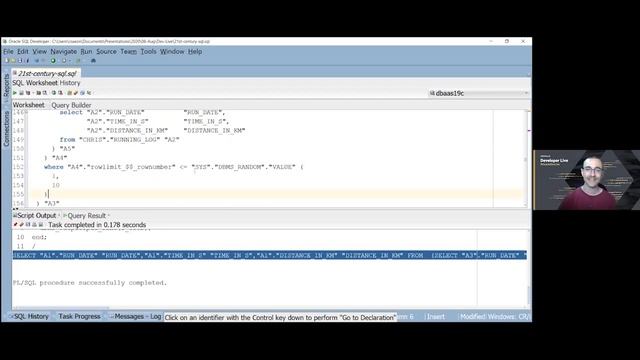Switch to the Query Result tab
The height and width of the screenshot is (360, 640).
(86, 216)
